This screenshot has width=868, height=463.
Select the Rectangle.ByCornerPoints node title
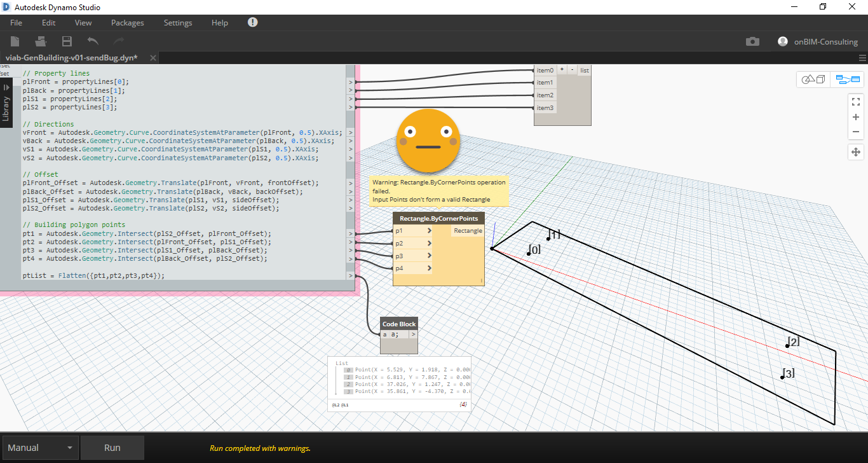coord(438,219)
